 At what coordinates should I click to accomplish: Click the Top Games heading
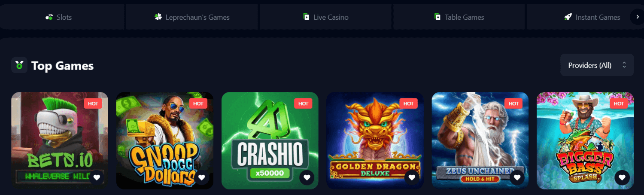(63, 66)
